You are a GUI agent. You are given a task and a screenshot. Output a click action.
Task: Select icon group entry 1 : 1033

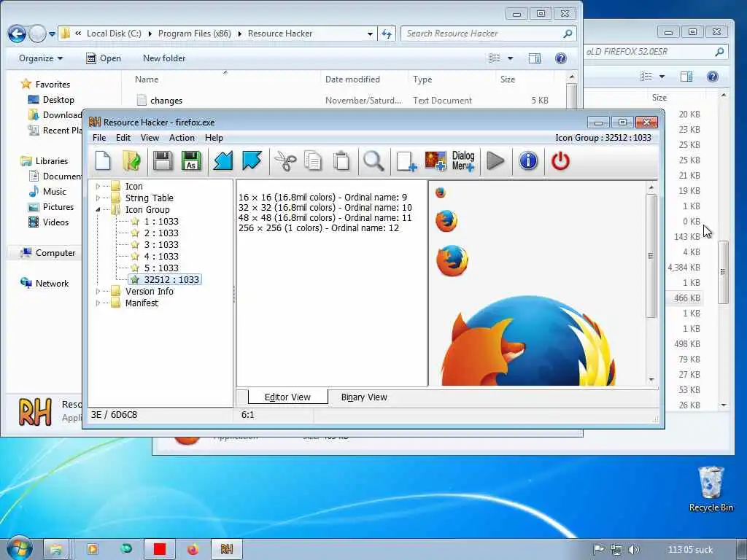pos(161,222)
